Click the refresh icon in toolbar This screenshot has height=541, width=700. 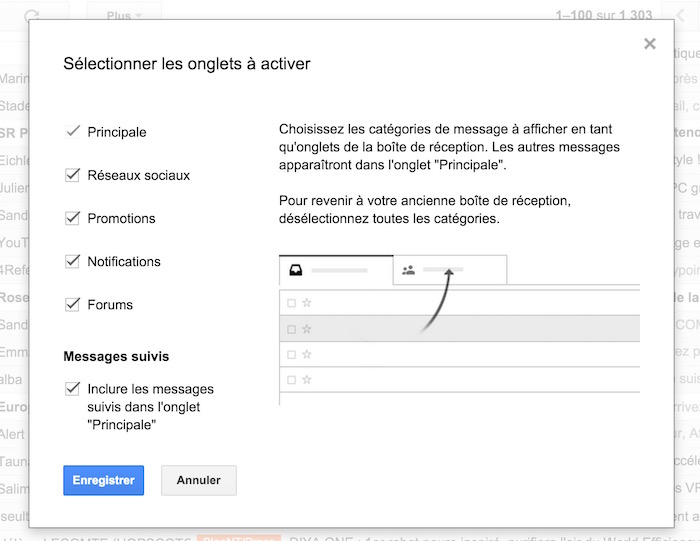[32, 16]
